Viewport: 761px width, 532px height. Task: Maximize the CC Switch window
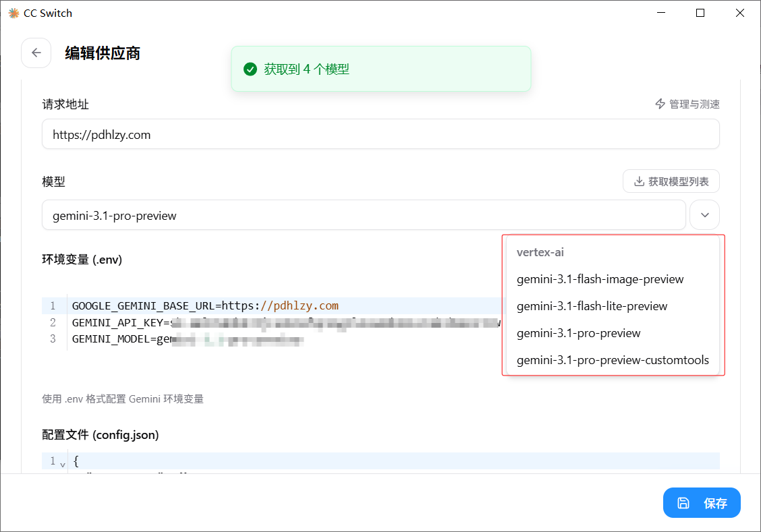700,13
